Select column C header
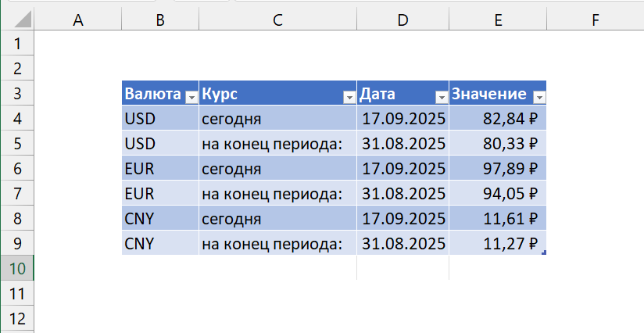Screen dimensions: 644x333 pyautogui.click(x=277, y=20)
